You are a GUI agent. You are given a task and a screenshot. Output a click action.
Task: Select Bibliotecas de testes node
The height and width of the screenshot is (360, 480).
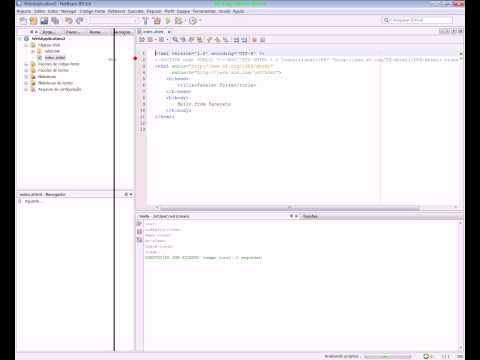click(55, 83)
